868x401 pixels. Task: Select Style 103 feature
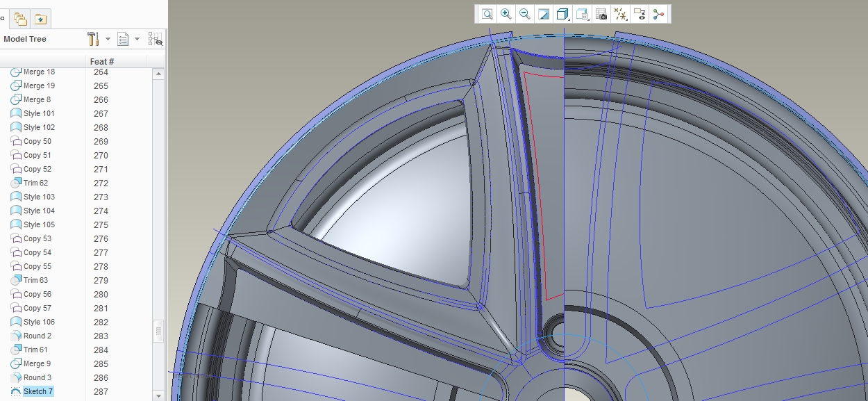point(39,197)
